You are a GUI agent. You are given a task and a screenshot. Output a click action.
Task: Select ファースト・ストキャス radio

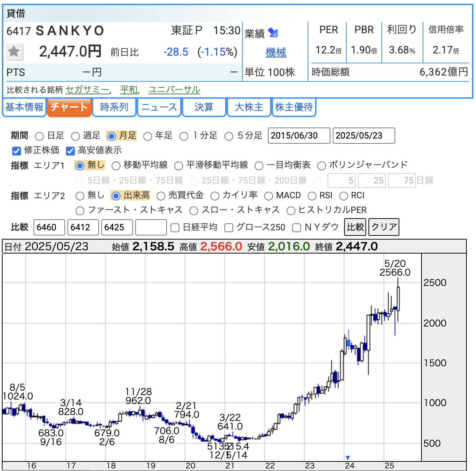pos(80,211)
